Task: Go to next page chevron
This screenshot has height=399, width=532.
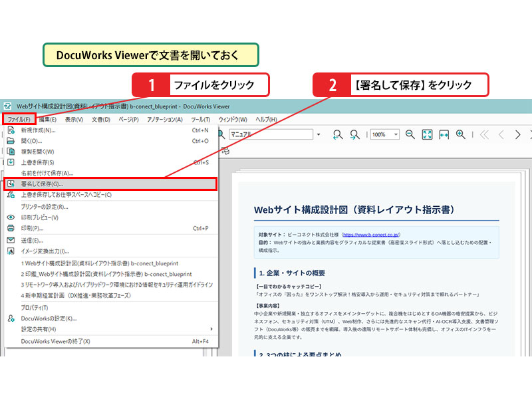Action: 517,135
